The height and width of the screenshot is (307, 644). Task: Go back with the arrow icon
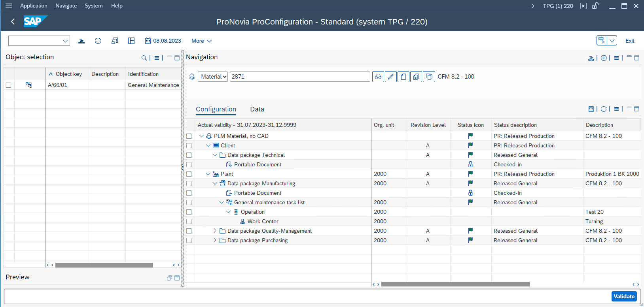tap(13, 22)
